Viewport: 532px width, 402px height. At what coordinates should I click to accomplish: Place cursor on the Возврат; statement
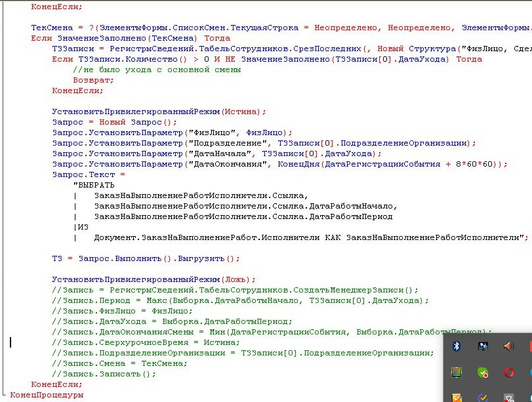89,80
